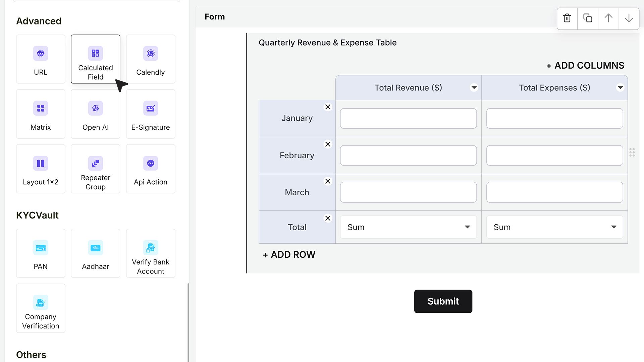The height and width of the screenshot is (362, 644).
Task: Remove the January row
Action: [328, 107]
